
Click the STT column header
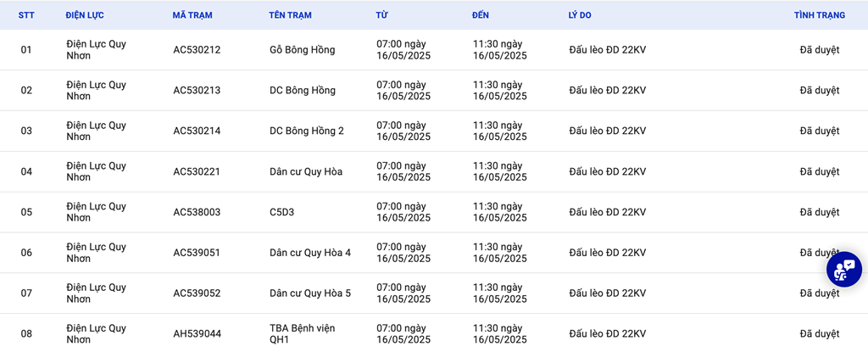[x=26, y=15]
